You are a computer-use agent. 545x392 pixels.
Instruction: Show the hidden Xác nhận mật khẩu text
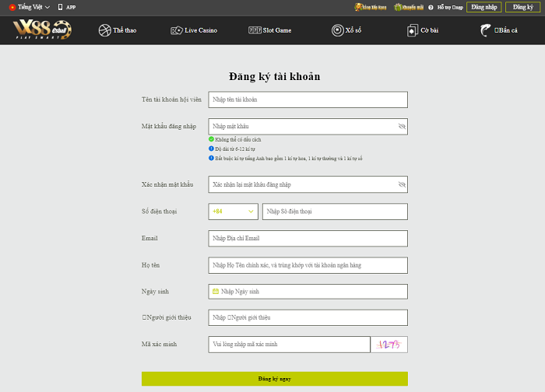coord(402,185)
